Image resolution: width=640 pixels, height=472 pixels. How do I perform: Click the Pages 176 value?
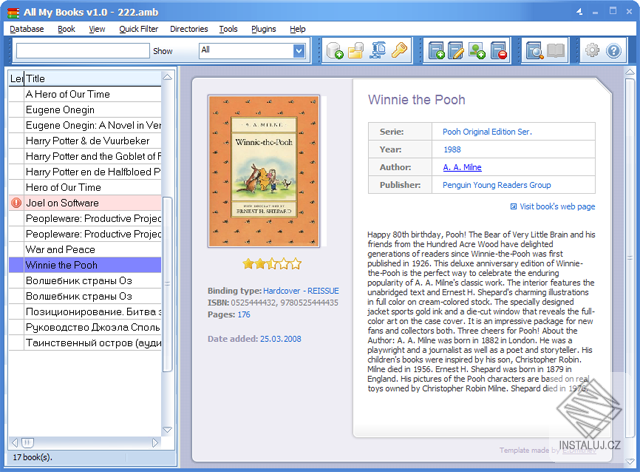[x=244, y=315]
